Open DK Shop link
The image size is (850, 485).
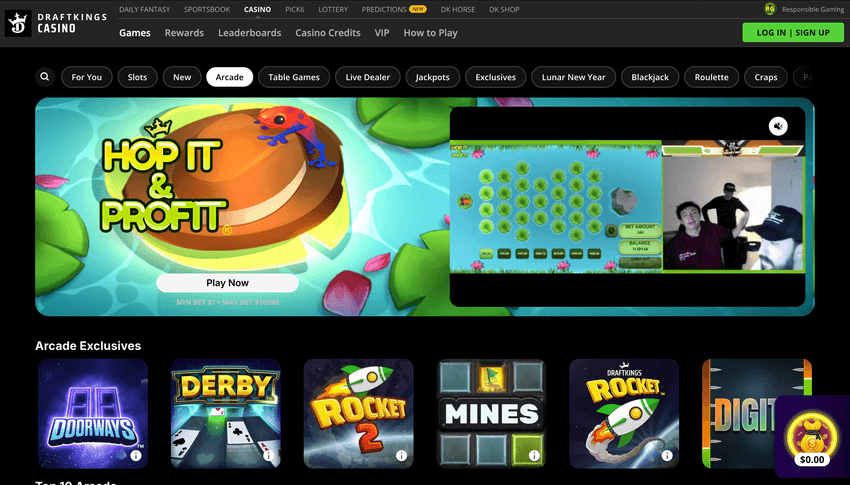click(x=504, y=9)
